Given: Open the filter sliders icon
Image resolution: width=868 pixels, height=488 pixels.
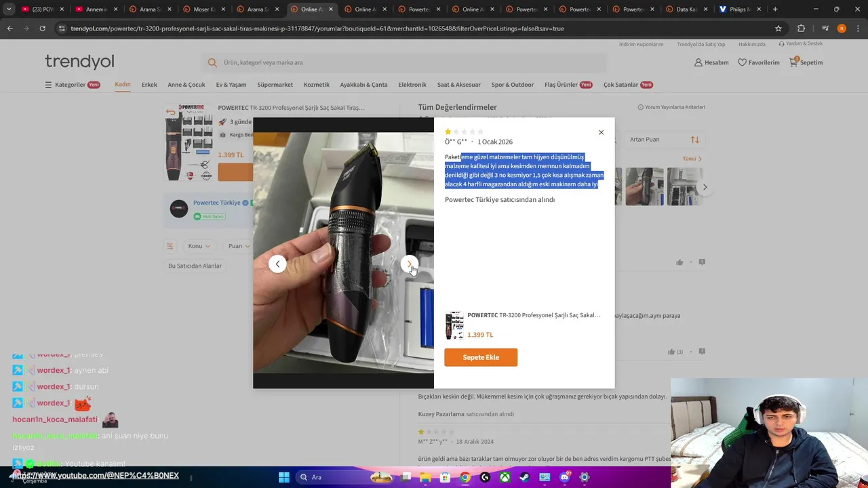Looking at the screenshot, I should pyautogui.click(x=170, y=246).
